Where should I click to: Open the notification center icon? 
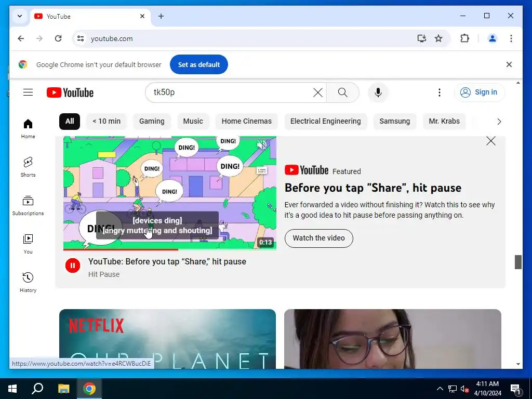point(515,389)
